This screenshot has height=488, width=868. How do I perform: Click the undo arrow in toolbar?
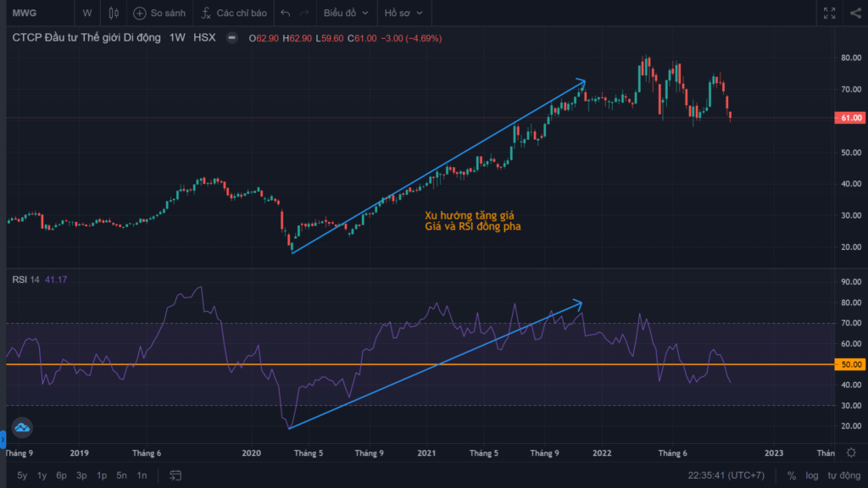click(285, 13)
